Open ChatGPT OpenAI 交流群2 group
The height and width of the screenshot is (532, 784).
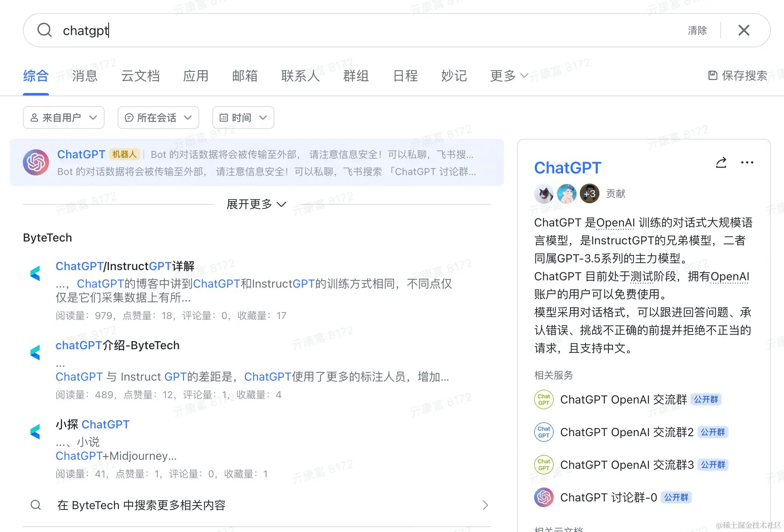[x=626, y=432]
